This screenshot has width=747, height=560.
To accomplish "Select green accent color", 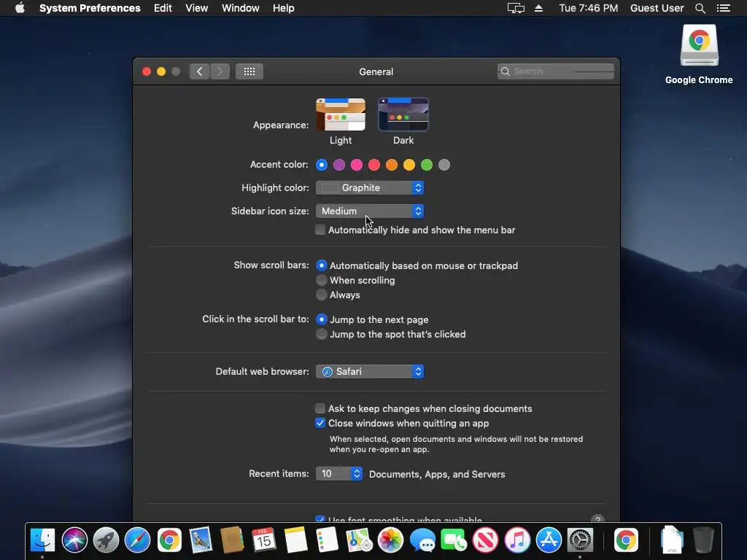I will (x=427, y=165).
